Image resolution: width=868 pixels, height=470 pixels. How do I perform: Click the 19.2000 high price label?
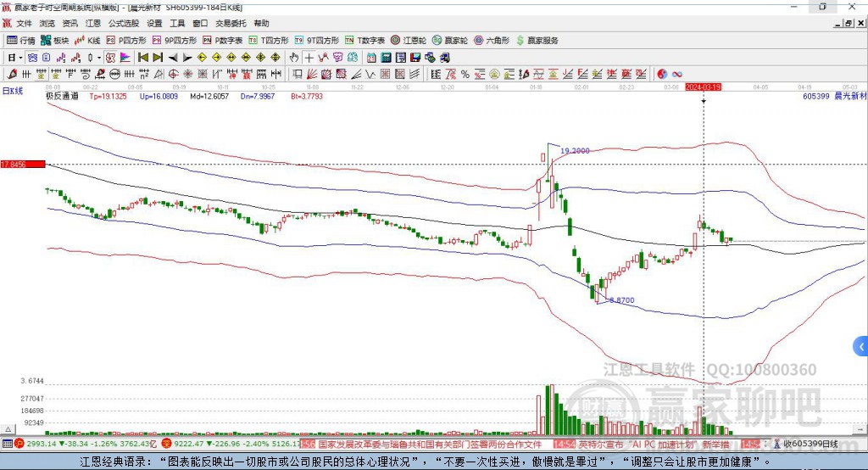click(576, 151)
